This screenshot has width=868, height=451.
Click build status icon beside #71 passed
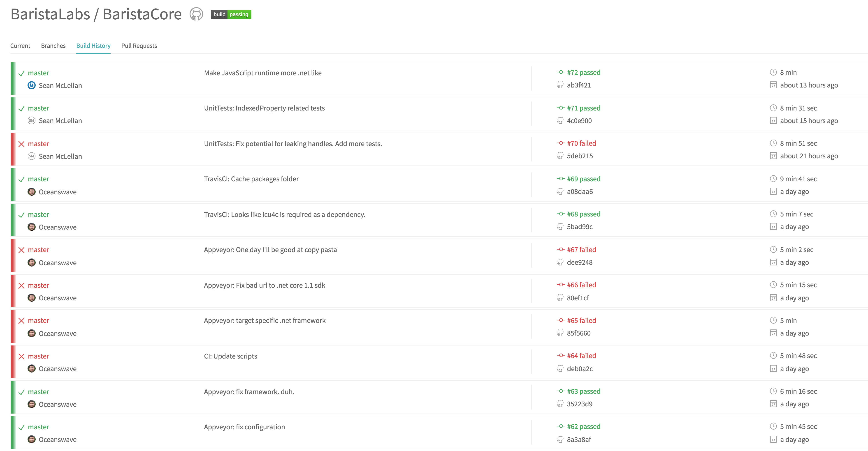coord(561,108)
